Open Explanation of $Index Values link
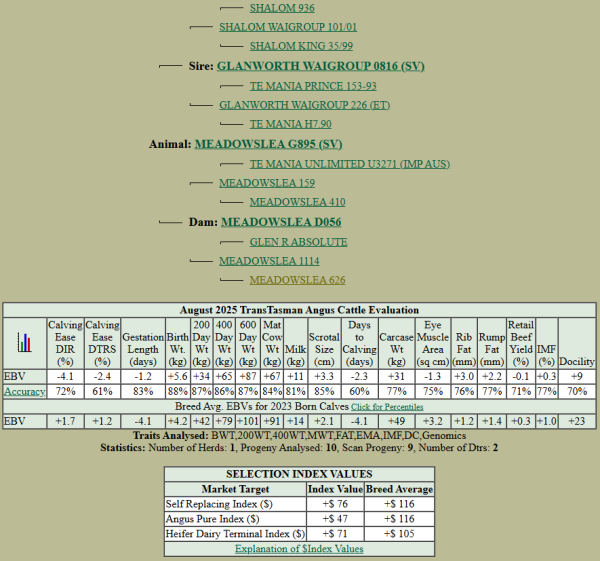600x561 pixels. click(x=299, y=549)
